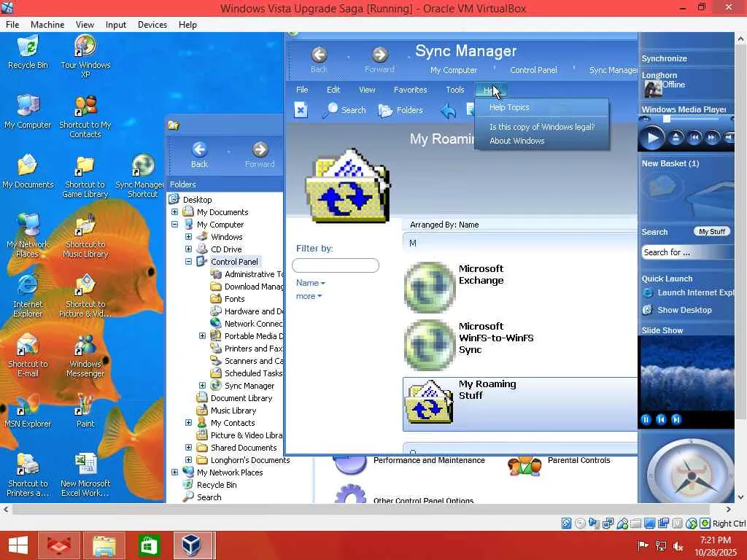Collapse Control Panel tree node
Image resolution: width=747 pixels, height=560 pixels.
pyautogui.click(x=189, y=262)
